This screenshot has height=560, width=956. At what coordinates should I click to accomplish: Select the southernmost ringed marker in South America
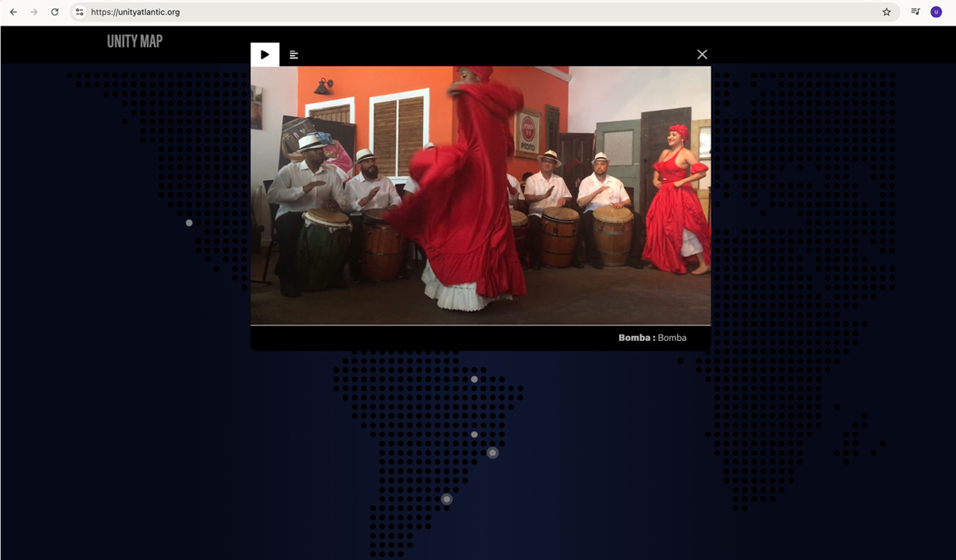pos(447,499)
